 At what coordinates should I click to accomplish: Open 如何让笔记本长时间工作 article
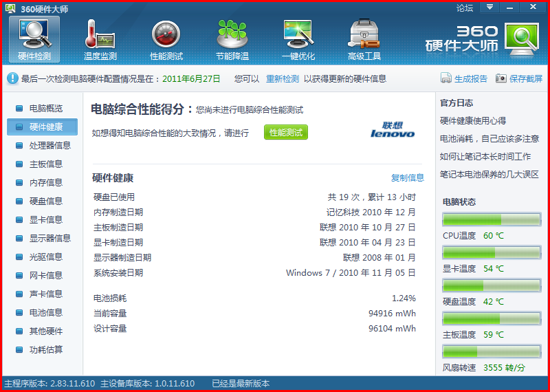pos(485,157)
